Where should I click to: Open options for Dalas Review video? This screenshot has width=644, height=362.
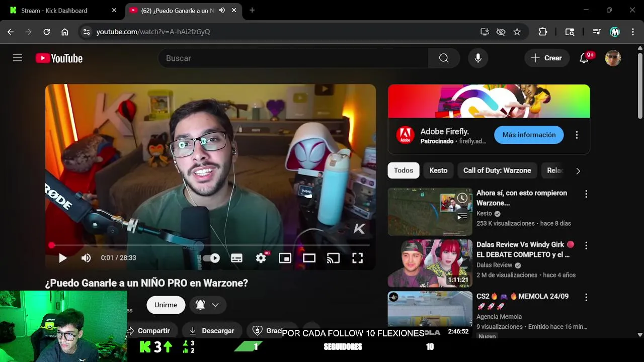tap(586, 245)
